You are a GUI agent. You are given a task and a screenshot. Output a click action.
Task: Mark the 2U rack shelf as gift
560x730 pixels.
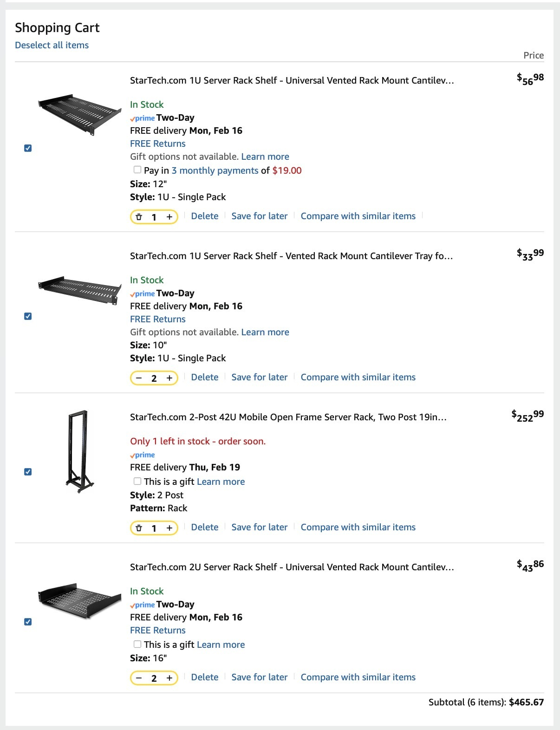[137, 644]
